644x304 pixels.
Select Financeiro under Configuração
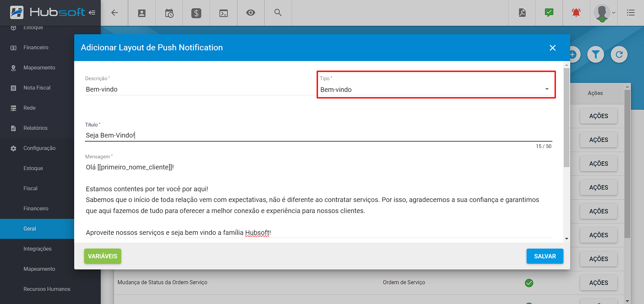pyautogui.click(x=36, y=208)
